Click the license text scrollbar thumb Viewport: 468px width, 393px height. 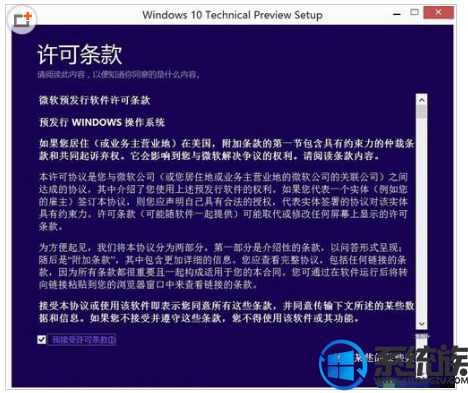[x=422, y=111]
